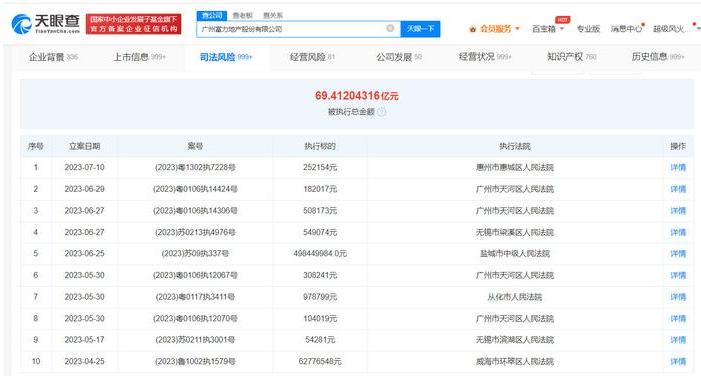Click the amount 252154元
Viewport: 701px width, 376px height.
(320, 168)
